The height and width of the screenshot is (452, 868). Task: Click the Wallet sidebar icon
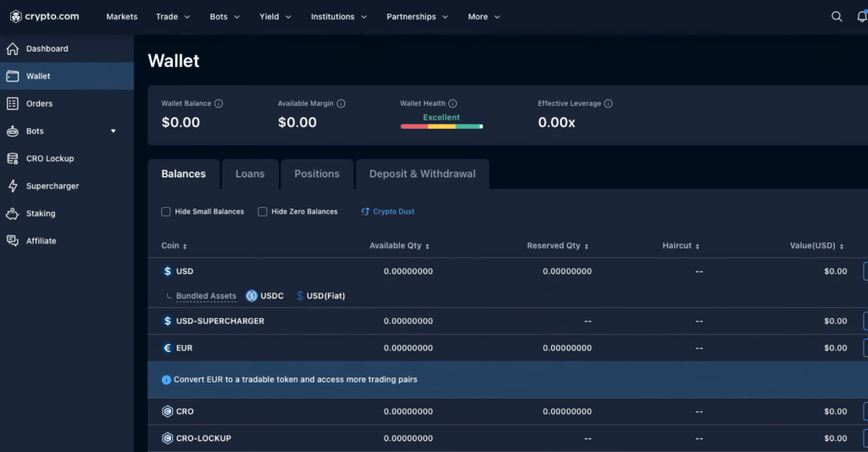point(13,75)
